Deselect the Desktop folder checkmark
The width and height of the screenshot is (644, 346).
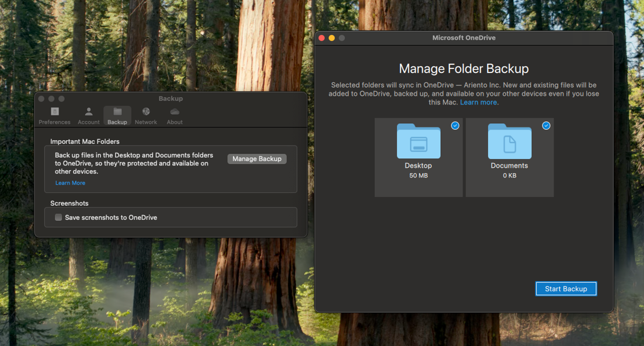(x=455, y=125)
